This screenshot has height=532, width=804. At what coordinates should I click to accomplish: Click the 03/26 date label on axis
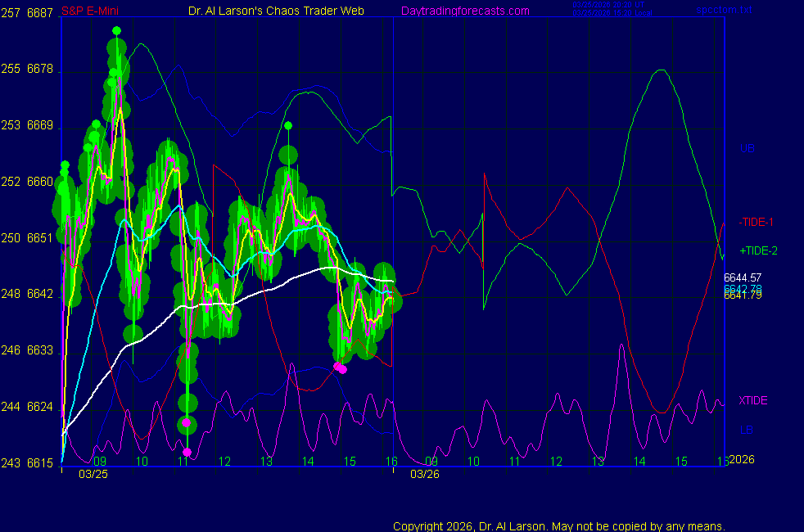coord(423,473)
